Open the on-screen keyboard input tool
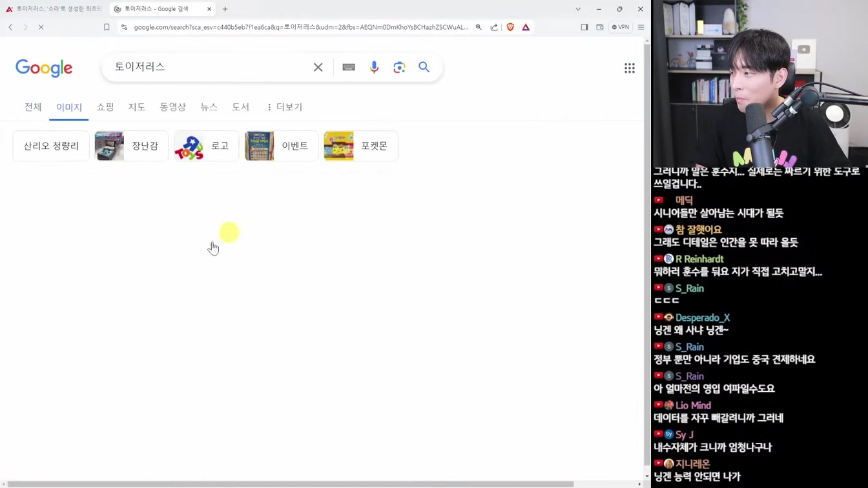This screenshot has height=488, width=868. 349,67
